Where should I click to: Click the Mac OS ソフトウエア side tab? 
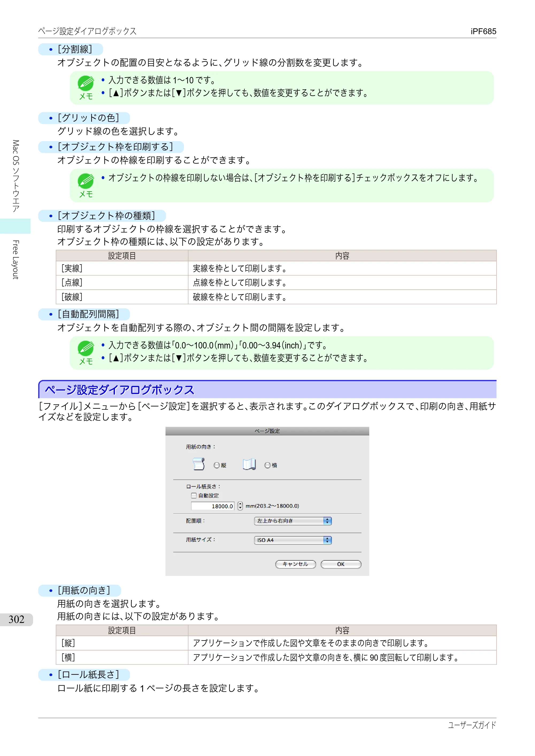coord(16,176)
